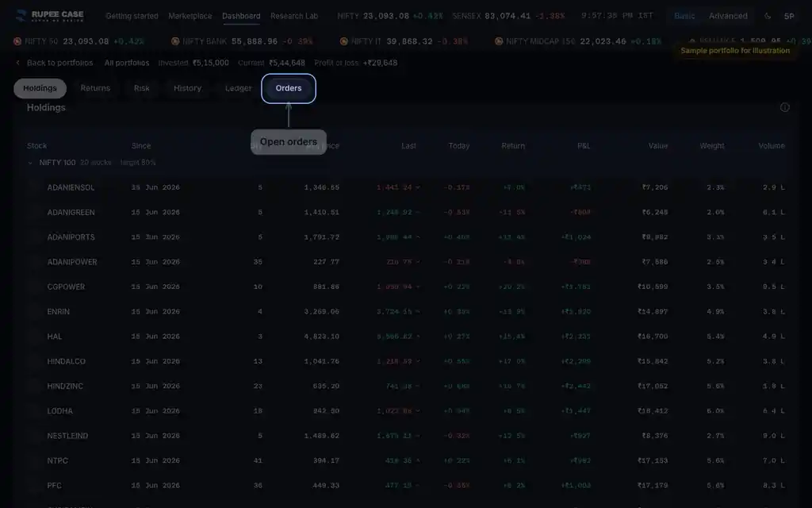Click the HAL stock name
The width and height of the screenshot is (812, 508).
pos(55,337)
